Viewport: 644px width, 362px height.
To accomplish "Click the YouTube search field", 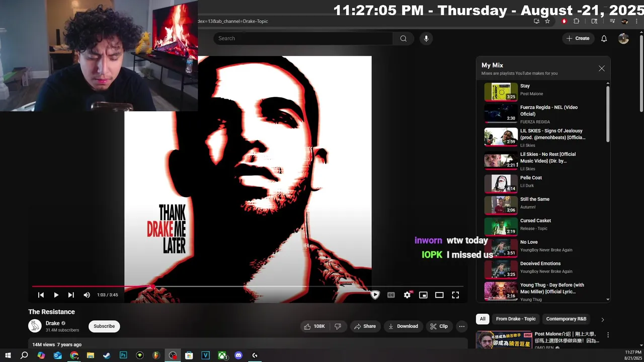I will [303, 38].
